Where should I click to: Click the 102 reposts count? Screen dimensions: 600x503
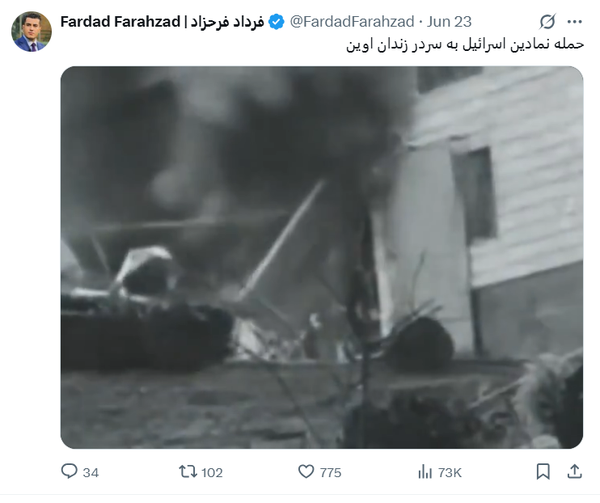click(x=212, y=473)
